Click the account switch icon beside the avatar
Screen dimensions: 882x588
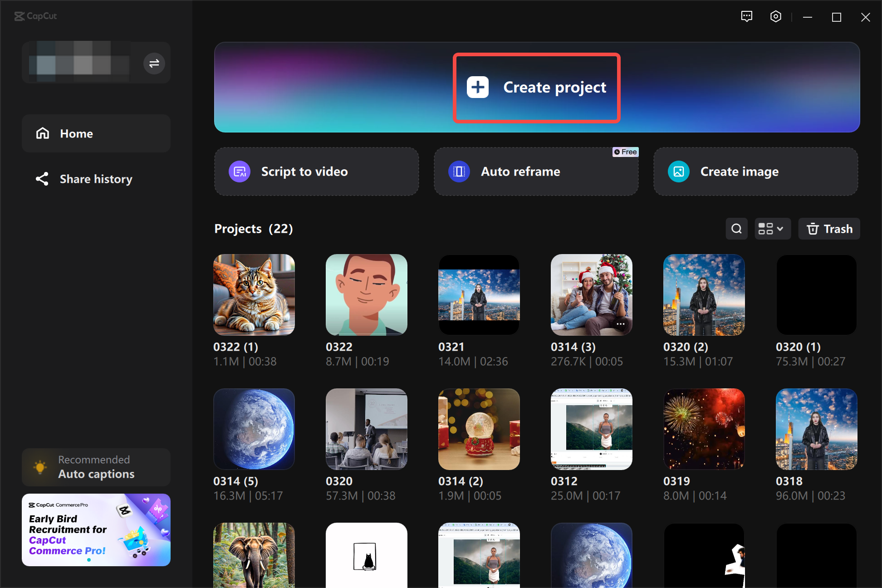tap(154, 63)
